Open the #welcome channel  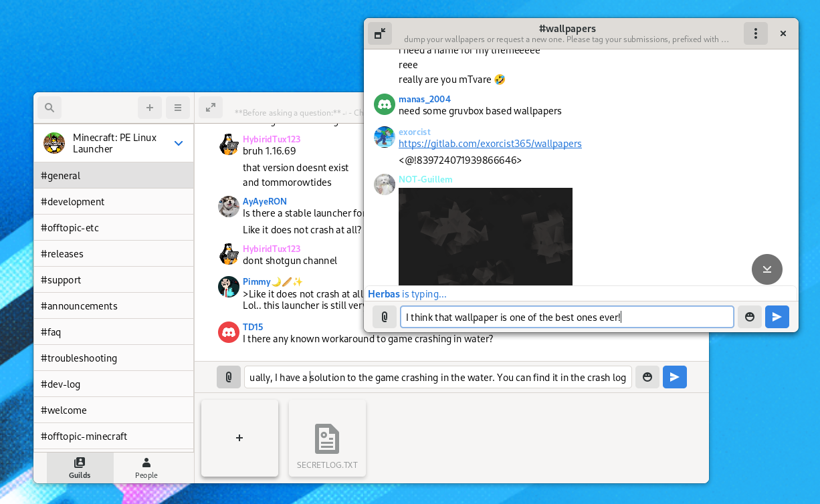click(114, 410)
